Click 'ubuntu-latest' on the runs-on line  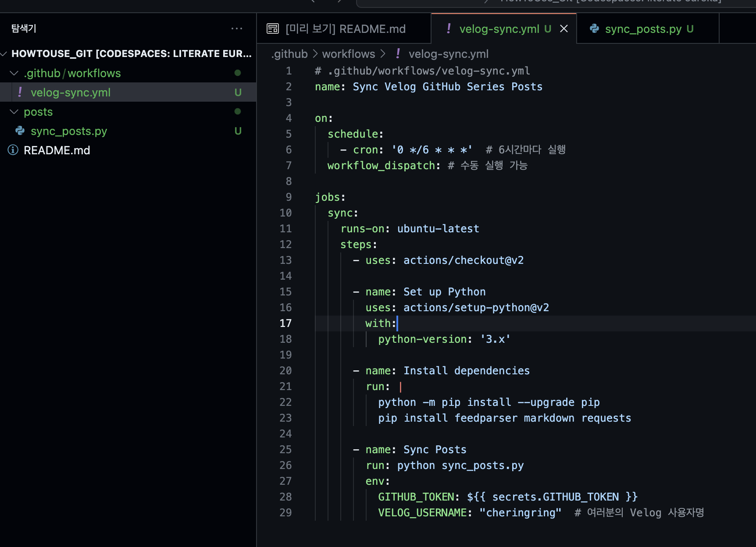pos(438,228)
